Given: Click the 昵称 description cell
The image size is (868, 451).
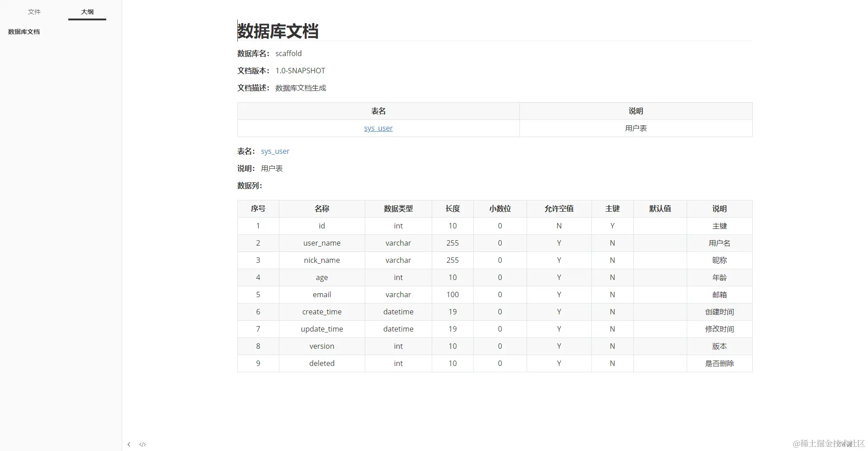Looking at the screenshot, I should pos(720,260).
